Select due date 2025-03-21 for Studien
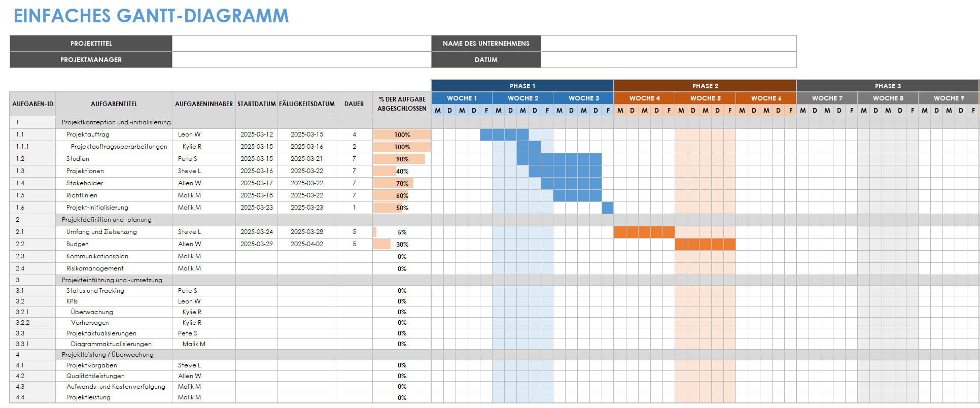The image size is (980, 408). pyautogui.click(x=307, y=159)
